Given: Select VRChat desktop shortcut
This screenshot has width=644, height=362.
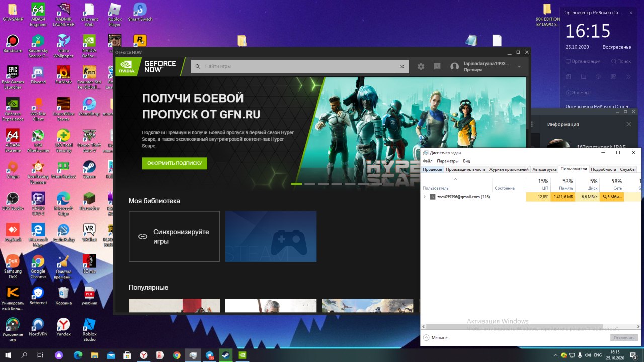Looking at the screenshot, I should coord(89,233).
